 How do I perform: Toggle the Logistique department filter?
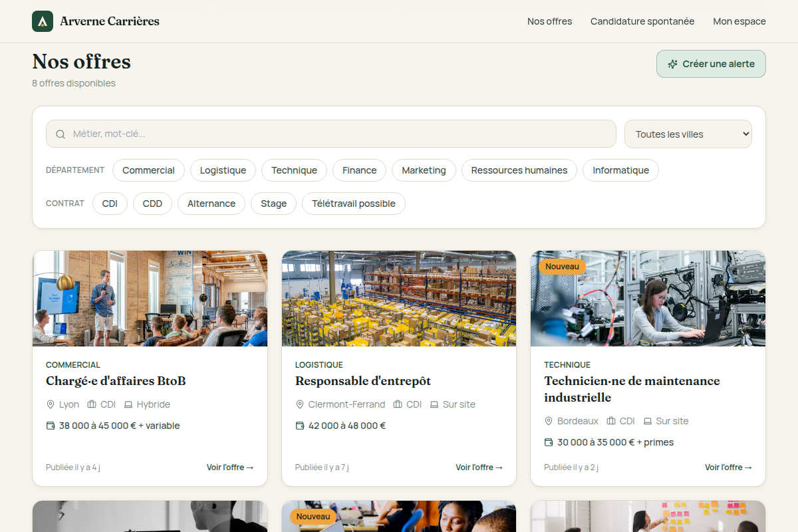coord(223,170)
